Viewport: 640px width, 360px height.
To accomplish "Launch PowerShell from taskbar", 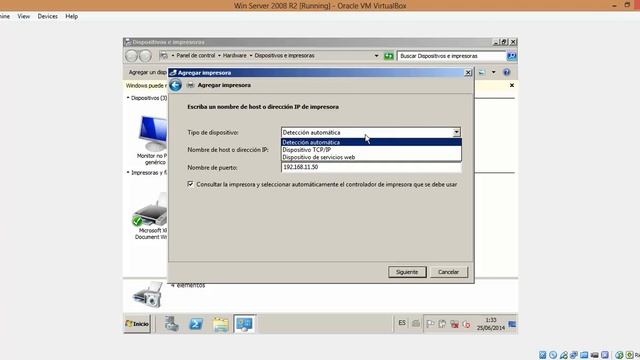I will [196, 324].
